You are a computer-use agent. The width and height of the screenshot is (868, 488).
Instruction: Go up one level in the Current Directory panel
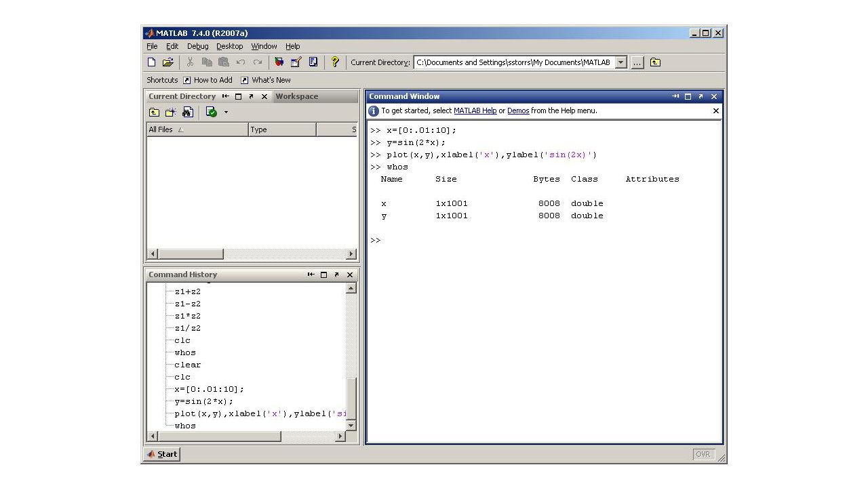(155, 113)
